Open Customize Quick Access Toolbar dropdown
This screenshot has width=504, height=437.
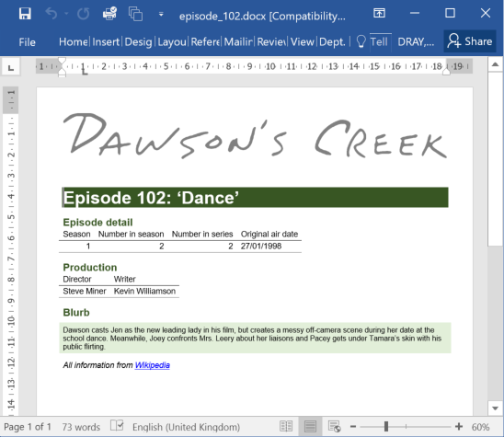tap(161, 14)
